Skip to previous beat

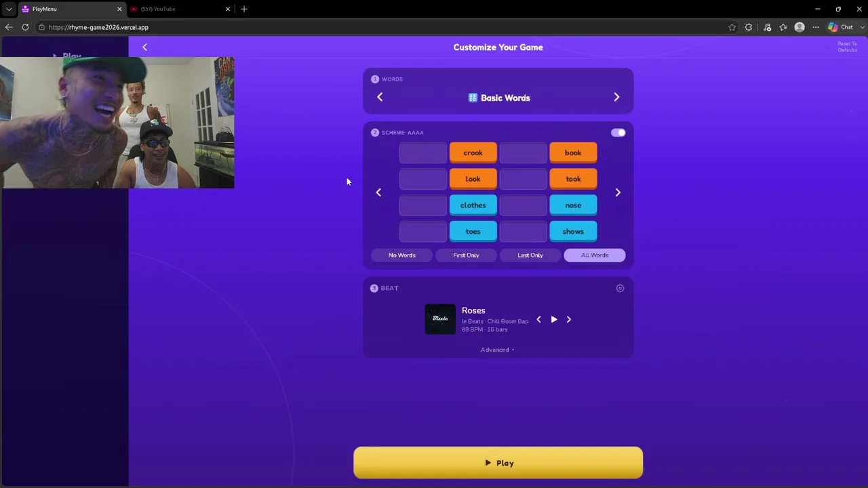(538, 319)
